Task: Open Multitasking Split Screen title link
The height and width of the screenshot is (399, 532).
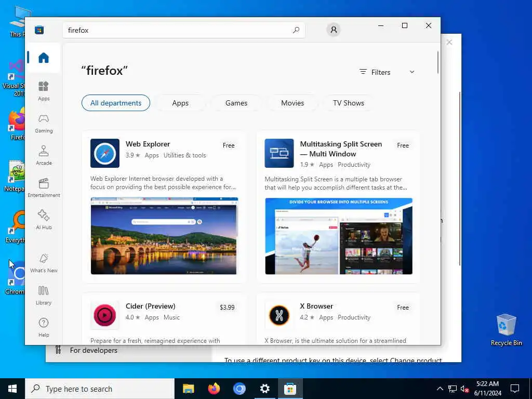Action: (x=341, y=149)
